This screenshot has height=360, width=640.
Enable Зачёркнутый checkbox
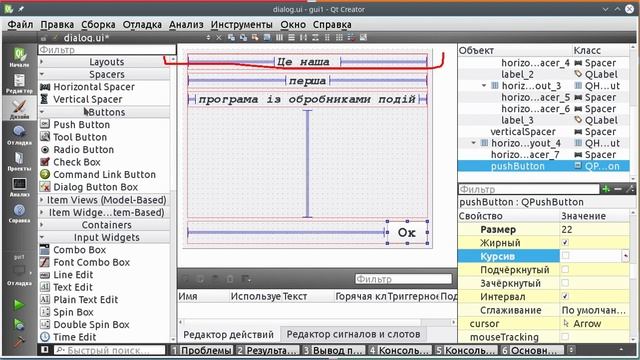point(565,283)
